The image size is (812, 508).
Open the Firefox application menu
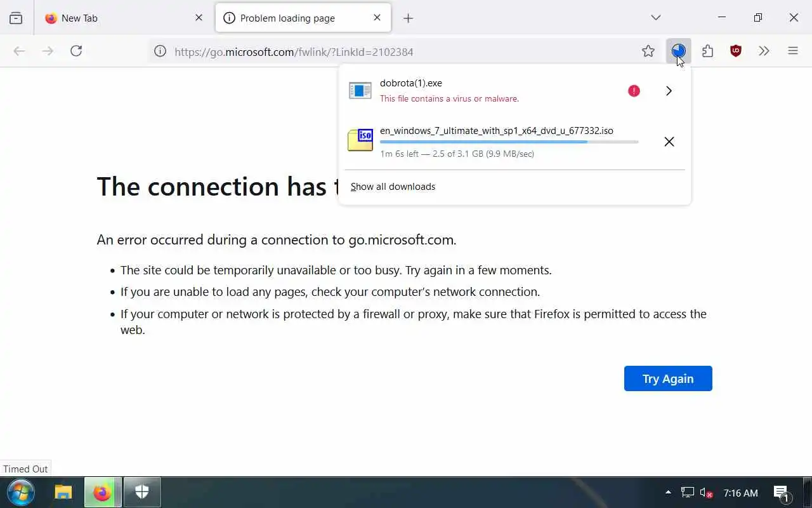coord(793,51)
